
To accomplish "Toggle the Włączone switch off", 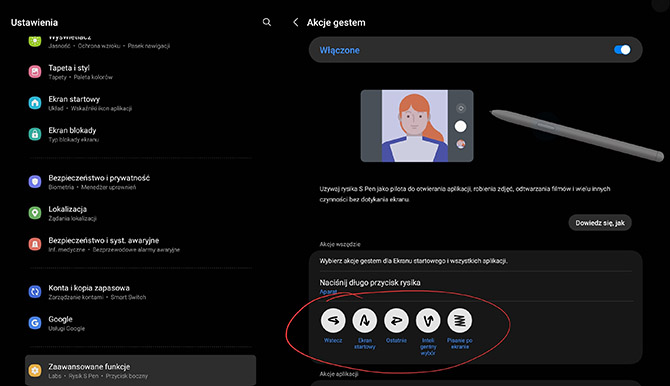I will tap(622, 50).
